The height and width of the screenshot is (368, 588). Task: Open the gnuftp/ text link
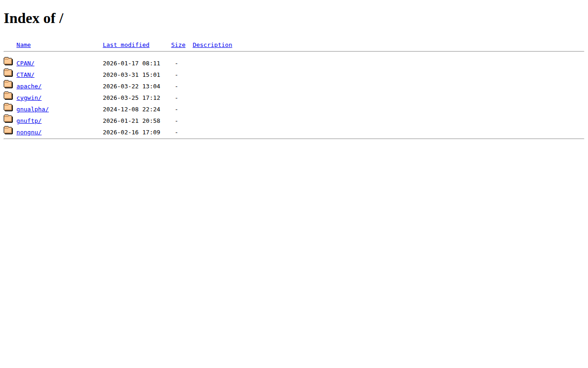coord(29,121)
